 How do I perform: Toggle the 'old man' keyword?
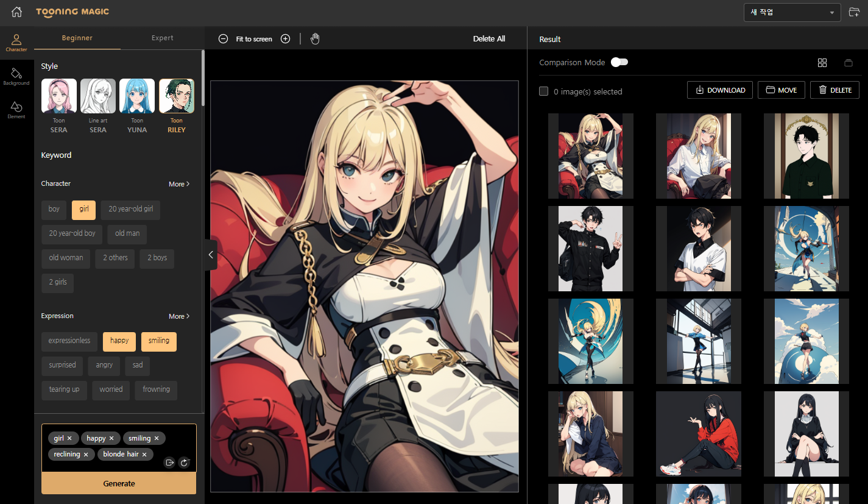[x=127, y=233]
